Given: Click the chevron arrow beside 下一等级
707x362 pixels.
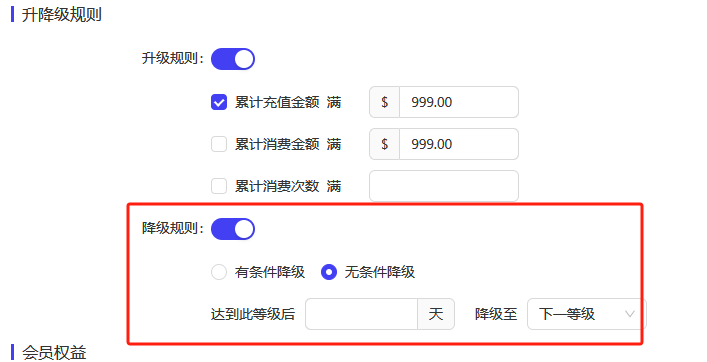Looking at the screenshot, I should (x=630, y=314).
